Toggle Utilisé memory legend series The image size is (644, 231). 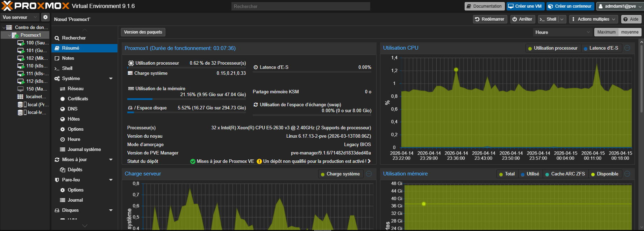(530, 174)
